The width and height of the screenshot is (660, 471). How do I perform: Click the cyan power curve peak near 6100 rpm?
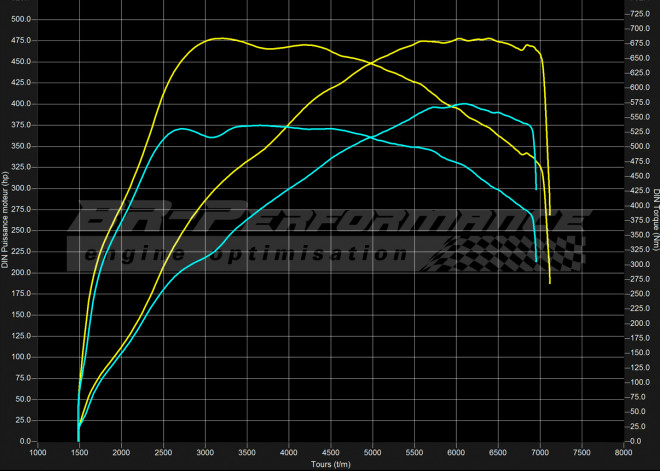point(463,104)
